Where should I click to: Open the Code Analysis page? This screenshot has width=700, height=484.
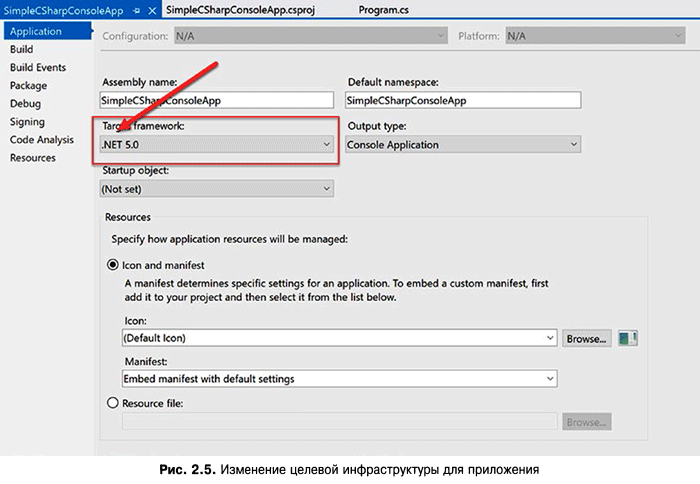(42, 139)
